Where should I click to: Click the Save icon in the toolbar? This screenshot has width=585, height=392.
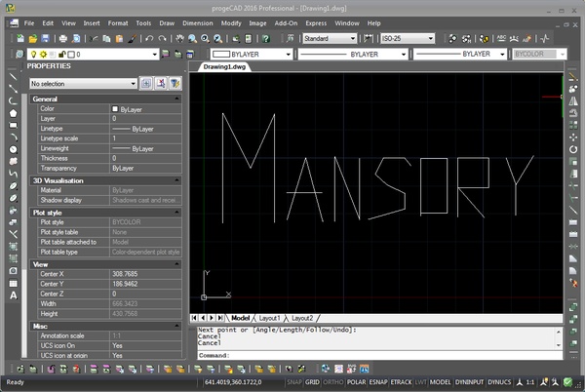coord(47,38)
